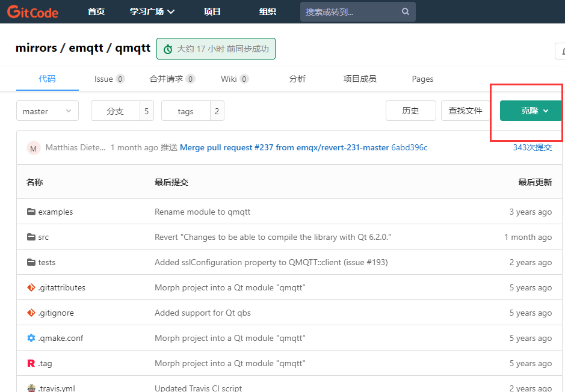
Task: Click the .qmake.conf gear icon
Action: tap(31, 338)
